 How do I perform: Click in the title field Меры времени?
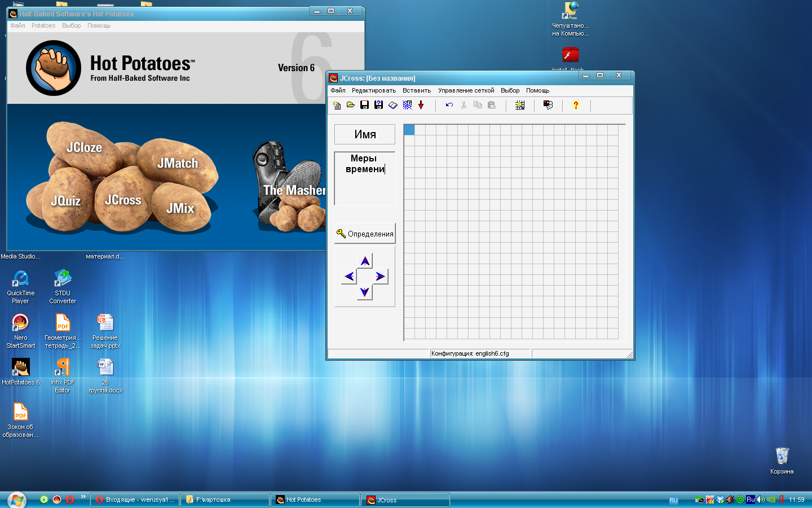[365, 178]
